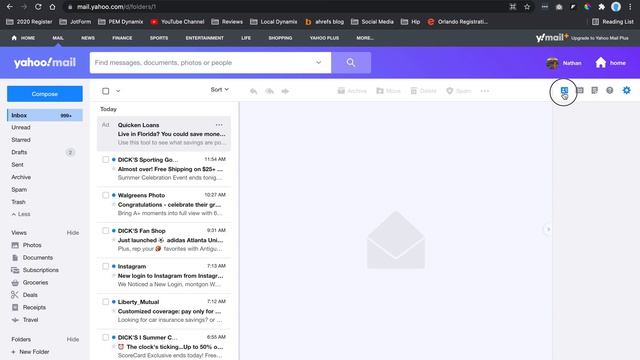The height and width of the screenshot is (360, 640).
Task: Click the Archive toolbar button
Action: pyautogui.click(x=352, y=91)
